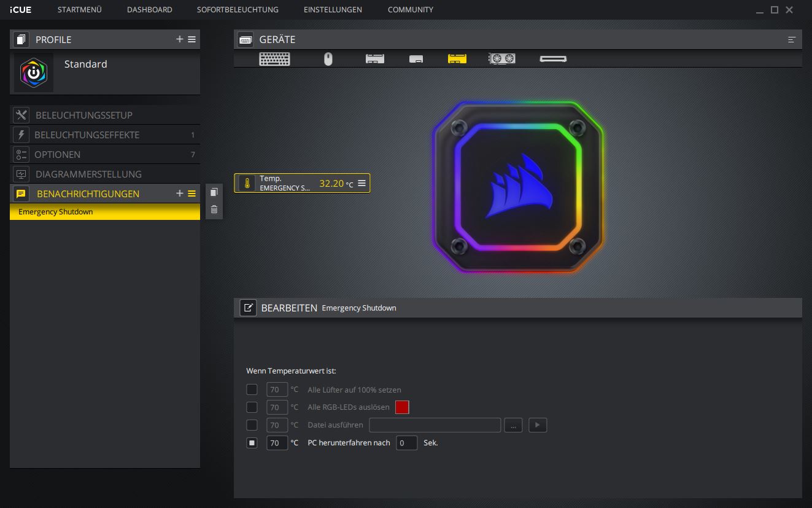Edit temperature field for fans at 100%
Image resolution: width=812 pixels, height=508 pixels.
[277, 389]
